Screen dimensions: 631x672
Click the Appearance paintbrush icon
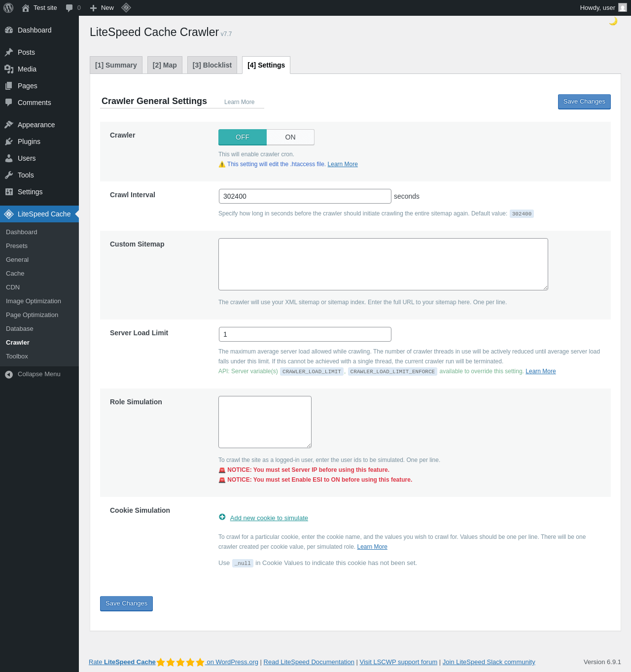(x=9, y=125)
